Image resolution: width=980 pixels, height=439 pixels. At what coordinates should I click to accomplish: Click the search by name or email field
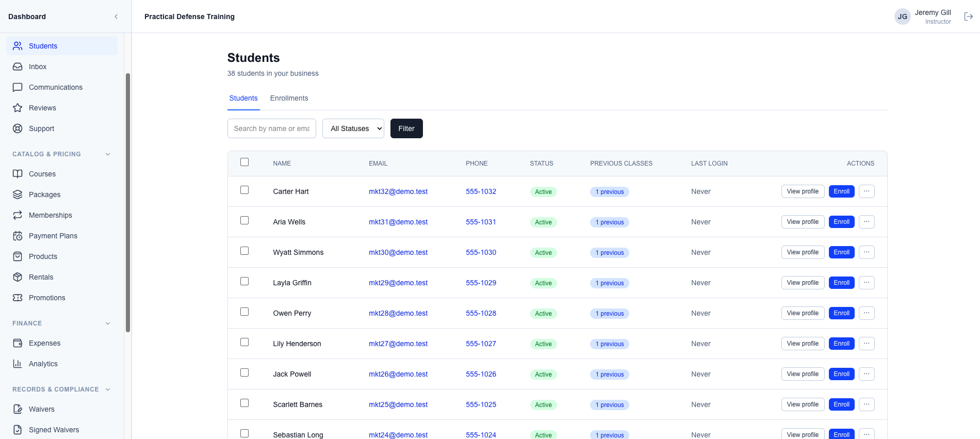point(272,128)
